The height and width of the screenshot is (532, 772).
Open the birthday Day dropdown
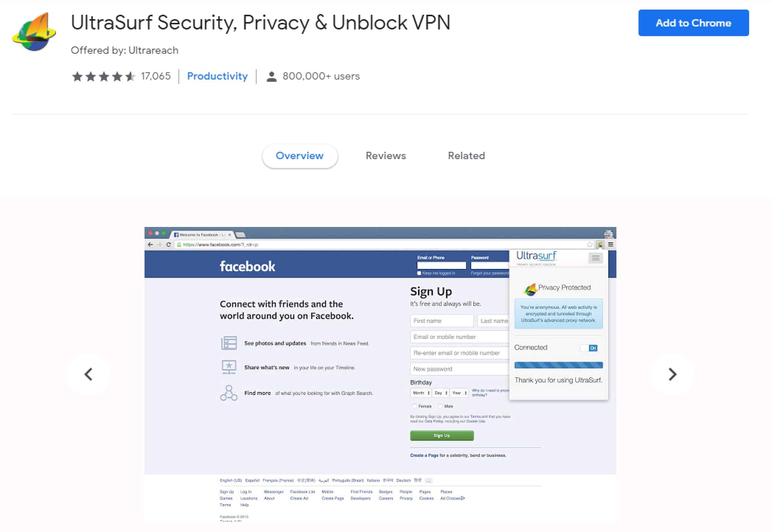pos(441,393)
